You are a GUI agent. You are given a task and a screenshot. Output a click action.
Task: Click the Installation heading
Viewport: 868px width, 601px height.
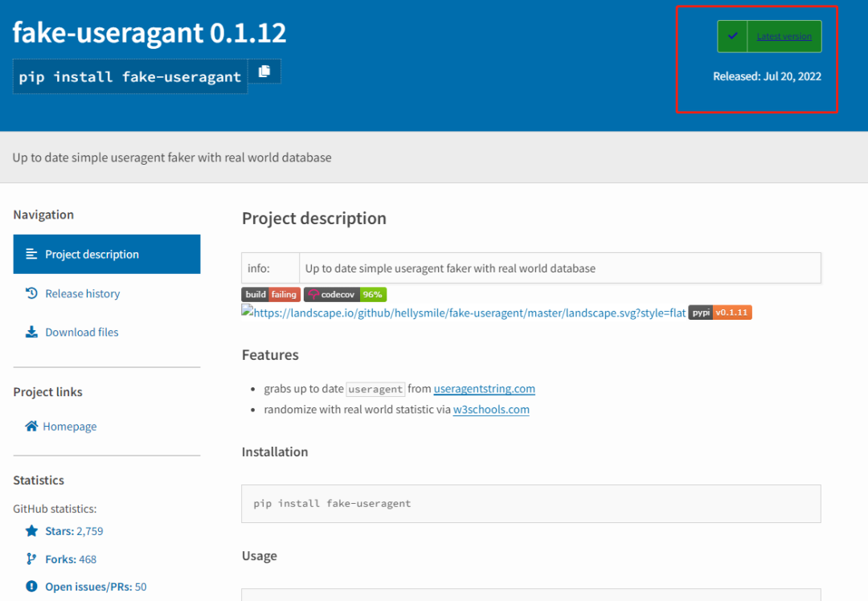(275, 452)
